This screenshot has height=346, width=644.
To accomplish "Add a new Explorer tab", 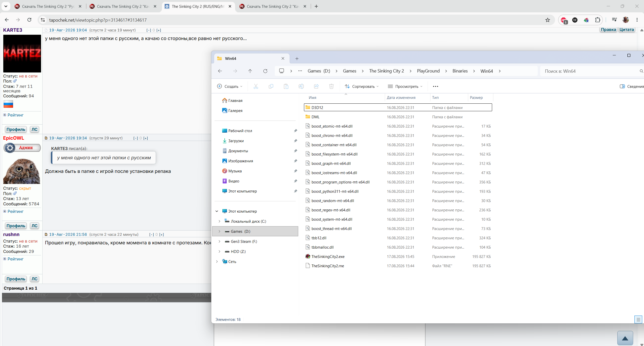I will click(297, 58).
